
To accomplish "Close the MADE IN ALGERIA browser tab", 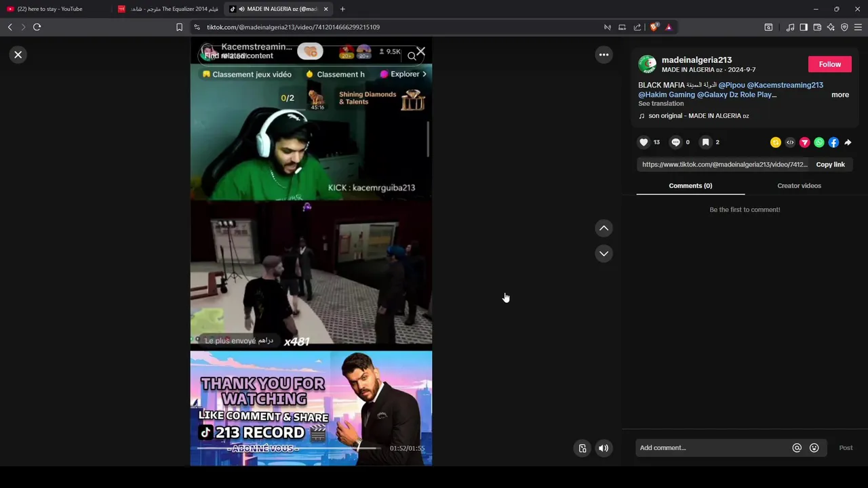I will [x=325, y=9].
